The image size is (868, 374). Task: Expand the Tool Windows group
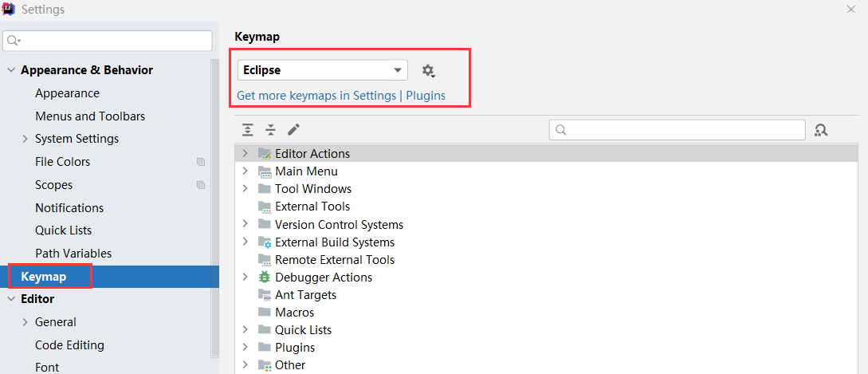245,189
